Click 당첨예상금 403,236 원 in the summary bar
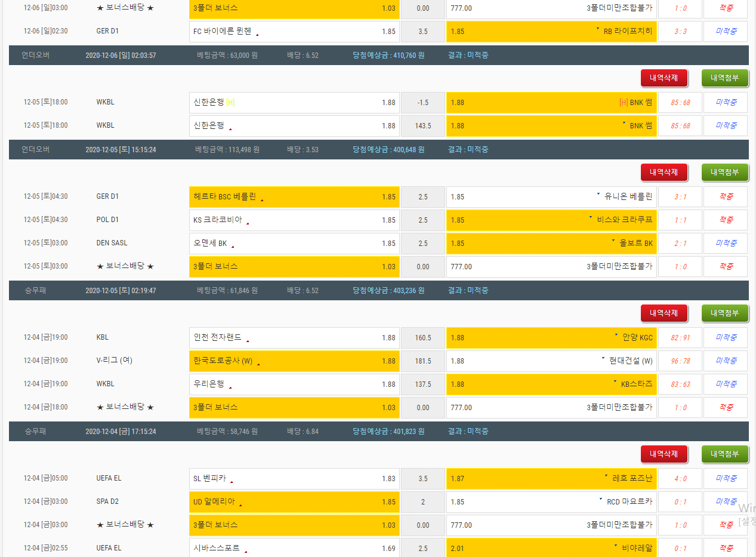Screen dimensions: 756x557 [x=388, y=290]
